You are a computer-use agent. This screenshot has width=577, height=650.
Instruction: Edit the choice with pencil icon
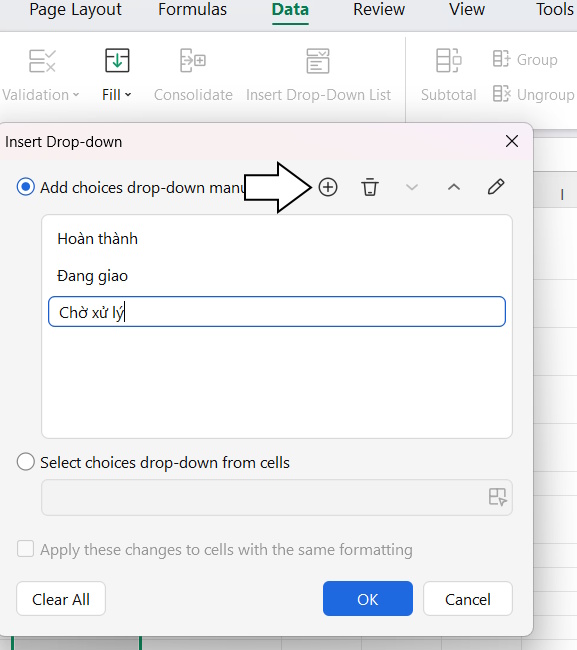pyautogui.click(x=496, y=187)
